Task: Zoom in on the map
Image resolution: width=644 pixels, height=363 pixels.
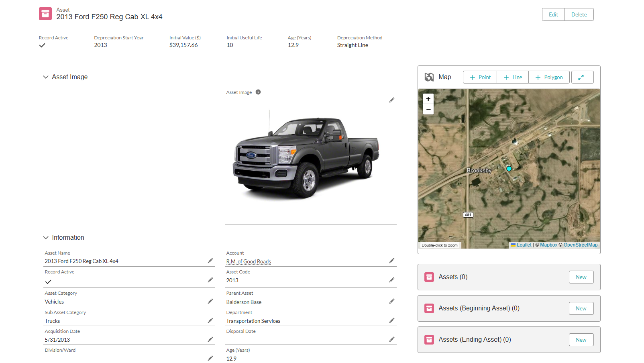Action: [x=428, y=99]
